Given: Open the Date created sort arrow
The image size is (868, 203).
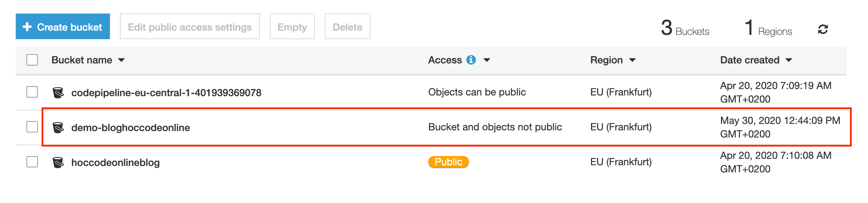Looking at the screenshot, I should click(789, 60).
